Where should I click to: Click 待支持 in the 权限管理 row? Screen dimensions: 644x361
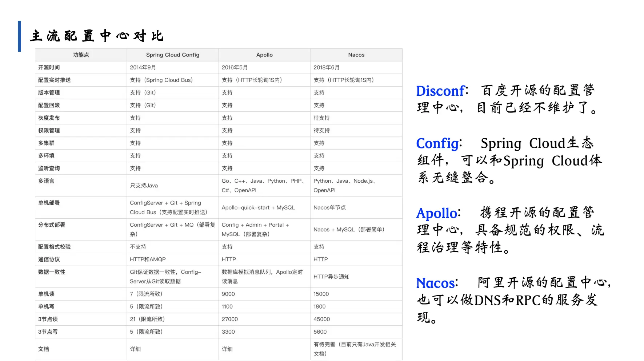(322, 130)
